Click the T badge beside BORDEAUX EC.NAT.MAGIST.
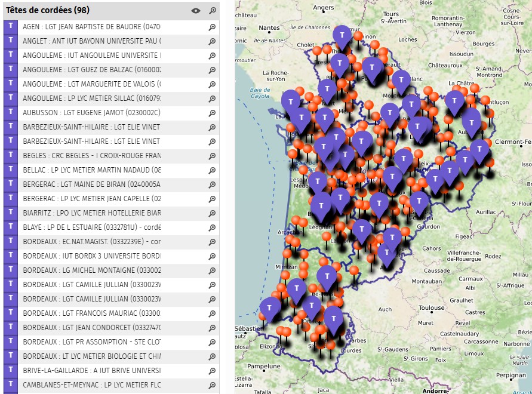This screenshot has height=394, width=532. point(11,242)
